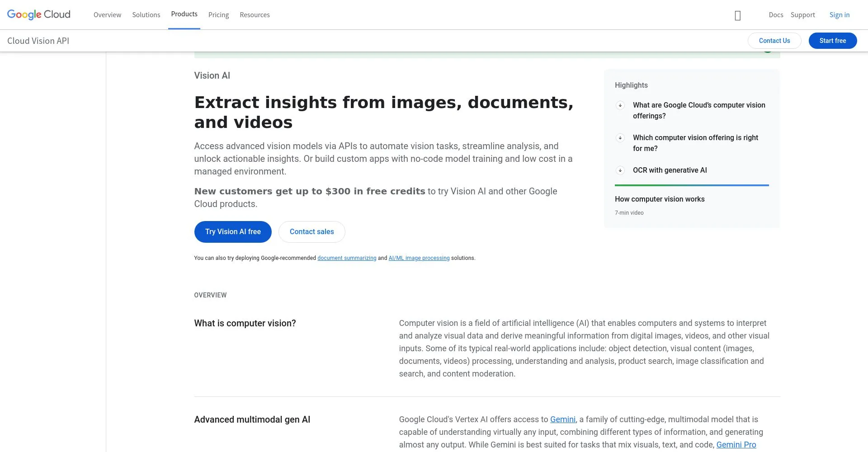The width and height of the screenshot is (868, 452).
Task: Click the Start free button
Action: coord(833,41)
